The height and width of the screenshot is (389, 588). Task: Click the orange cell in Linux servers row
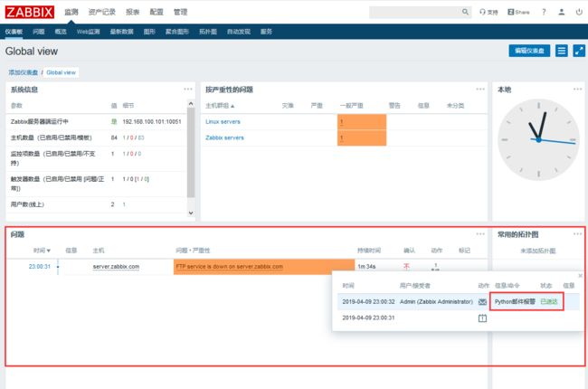coord(362,122)
